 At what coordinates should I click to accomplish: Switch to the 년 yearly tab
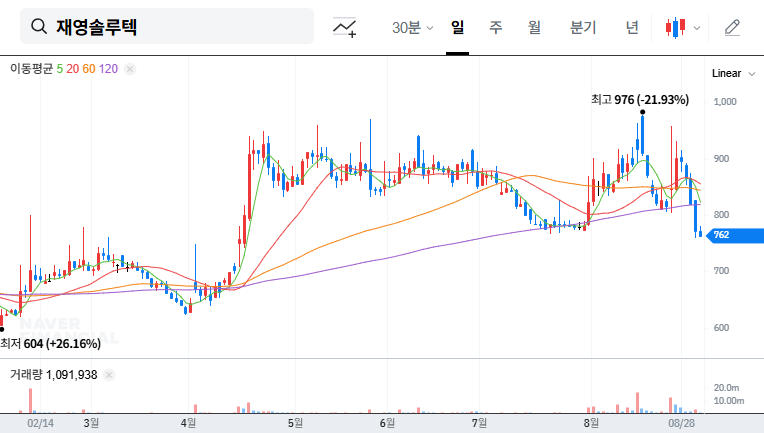(632, 27)
